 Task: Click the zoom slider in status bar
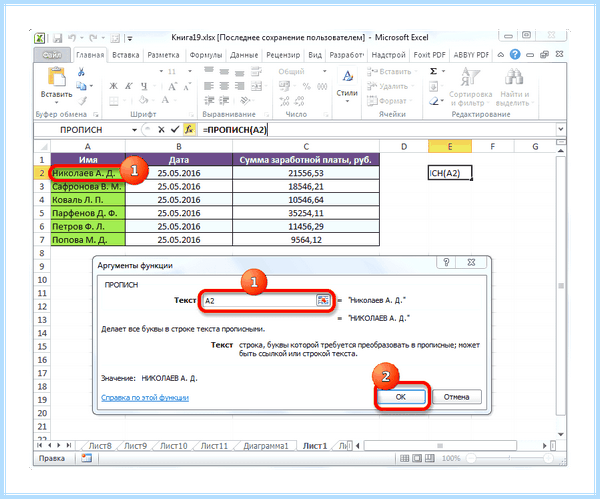[509, 458]
